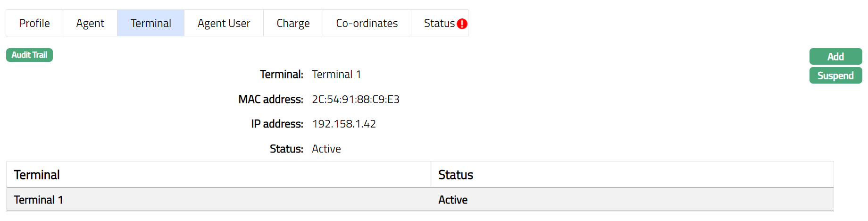Viewport: 868px width, 221px height.
Task: Click the Audit Trail button
Action: [x=29, y=55]
